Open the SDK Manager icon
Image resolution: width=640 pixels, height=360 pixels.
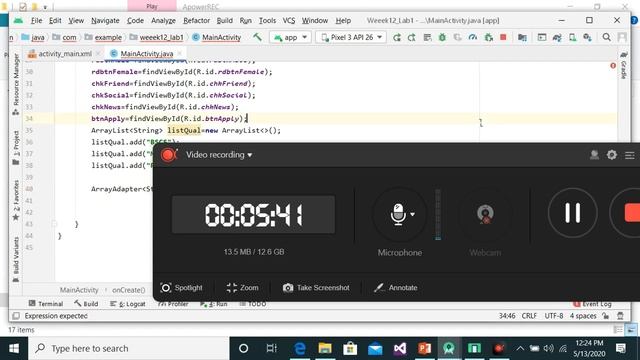[x=587, y=38]
